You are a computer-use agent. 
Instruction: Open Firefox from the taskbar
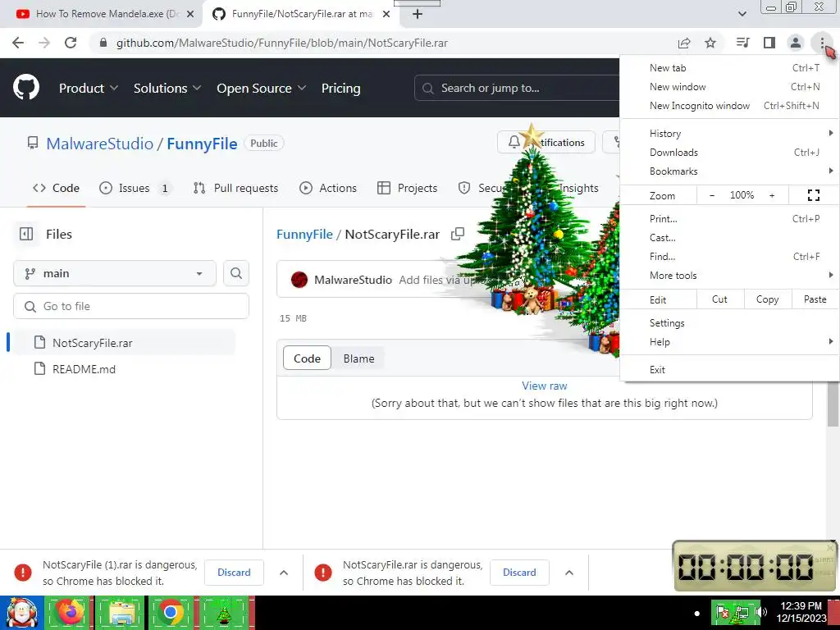pos(71,612)
